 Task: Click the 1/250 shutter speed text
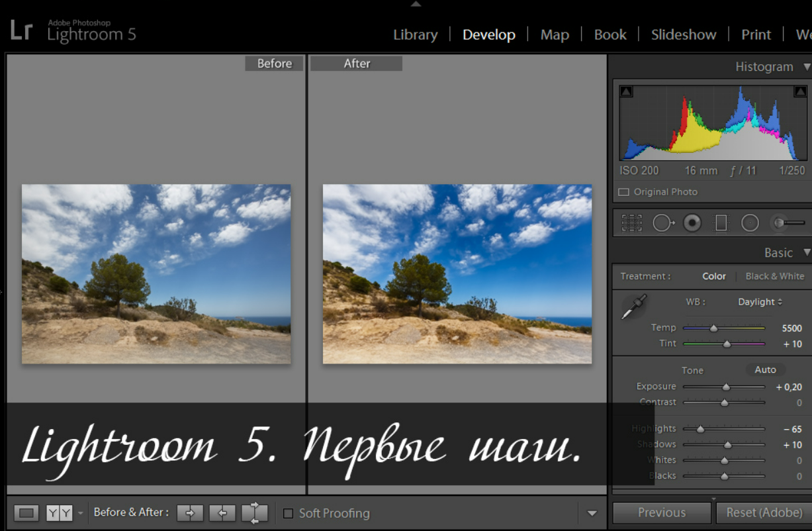[x=791, y=170]
